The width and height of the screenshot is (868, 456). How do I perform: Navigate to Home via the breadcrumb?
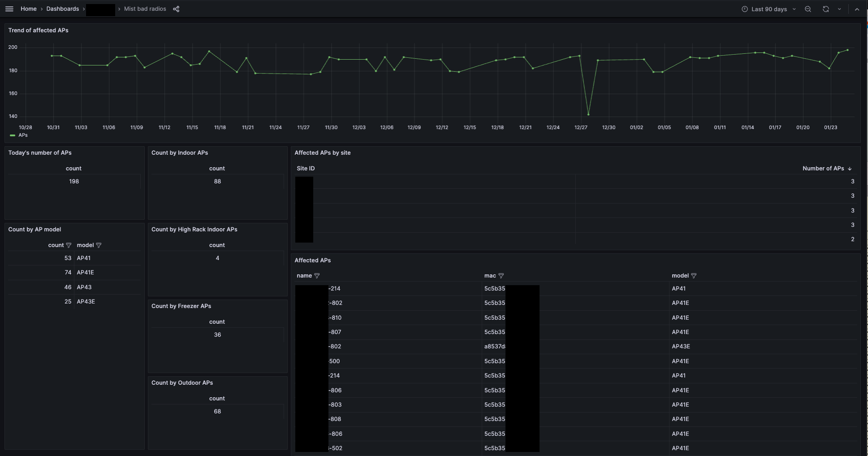coord(28,9)
